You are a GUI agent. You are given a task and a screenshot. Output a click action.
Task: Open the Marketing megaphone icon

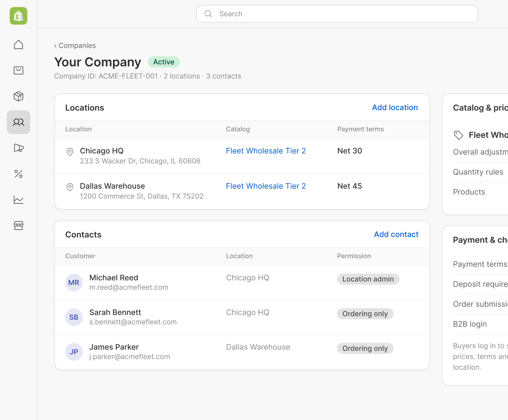[x=19, y=148]
